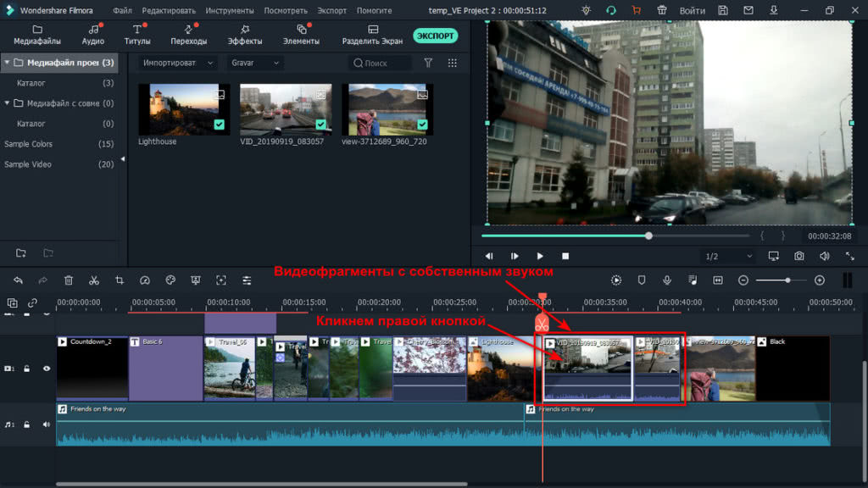
Task: Take a snapshot with the camera icon
Action: (x=799, y=256)
